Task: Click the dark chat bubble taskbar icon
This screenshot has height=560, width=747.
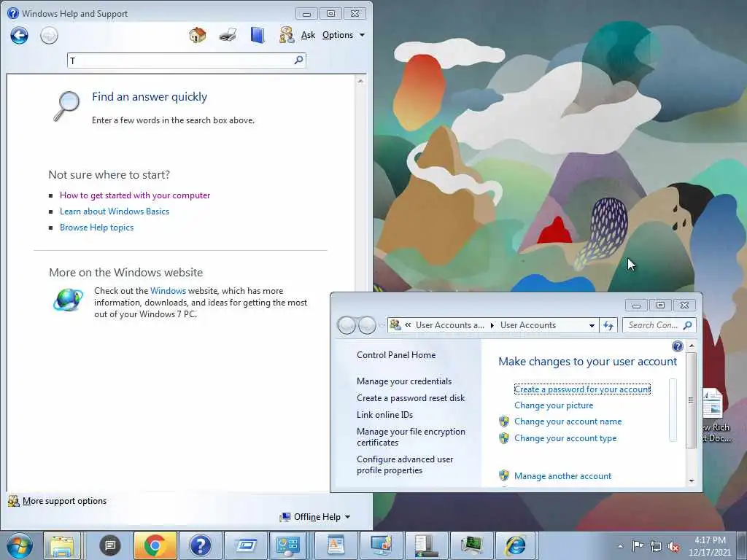Action: tap(110, 545)
